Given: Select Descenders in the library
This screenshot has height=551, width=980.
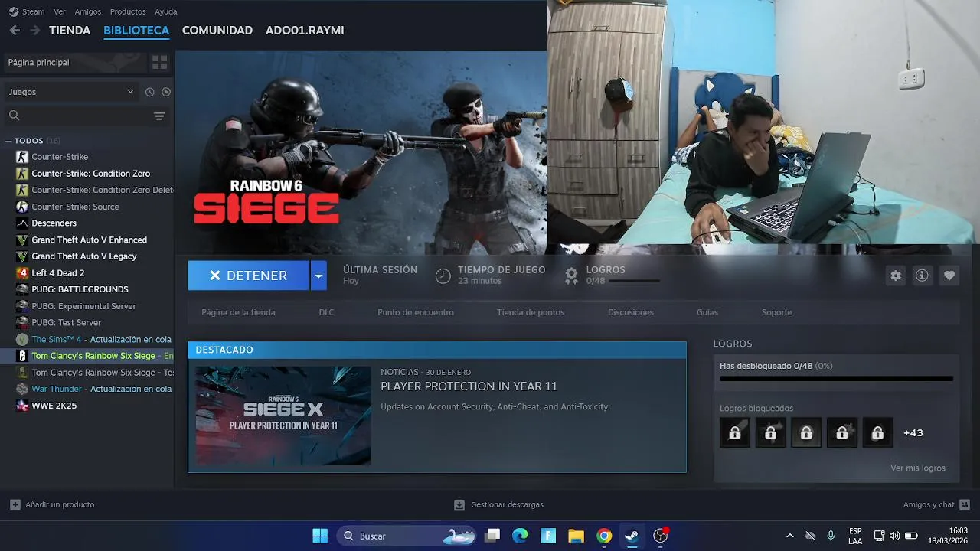Looking at the screenshot, I should pos(54,223).
